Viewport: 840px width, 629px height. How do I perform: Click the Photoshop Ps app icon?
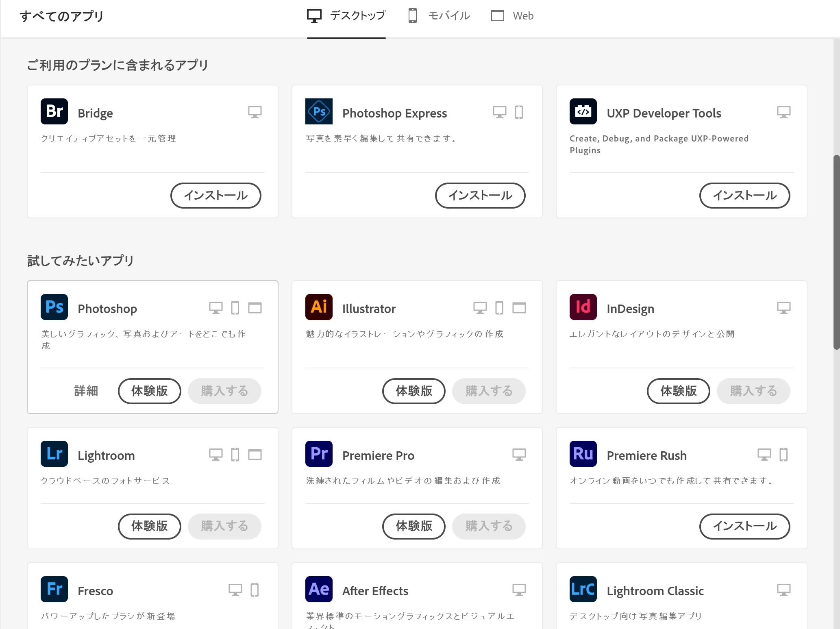(x=54, y=307)
